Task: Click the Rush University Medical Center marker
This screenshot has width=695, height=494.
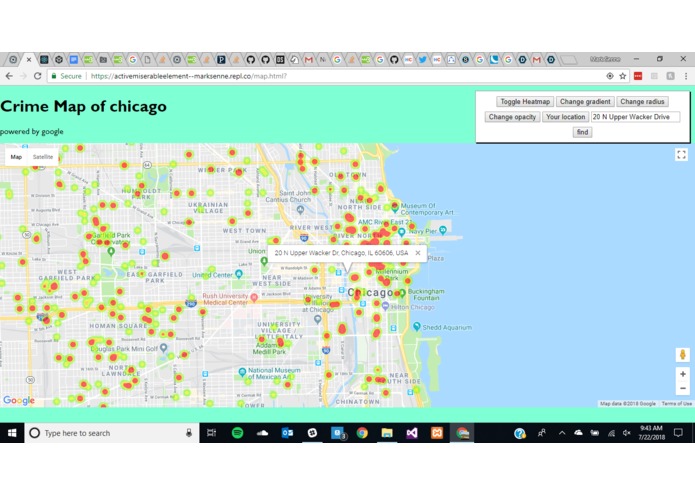Action: [254, 297]
